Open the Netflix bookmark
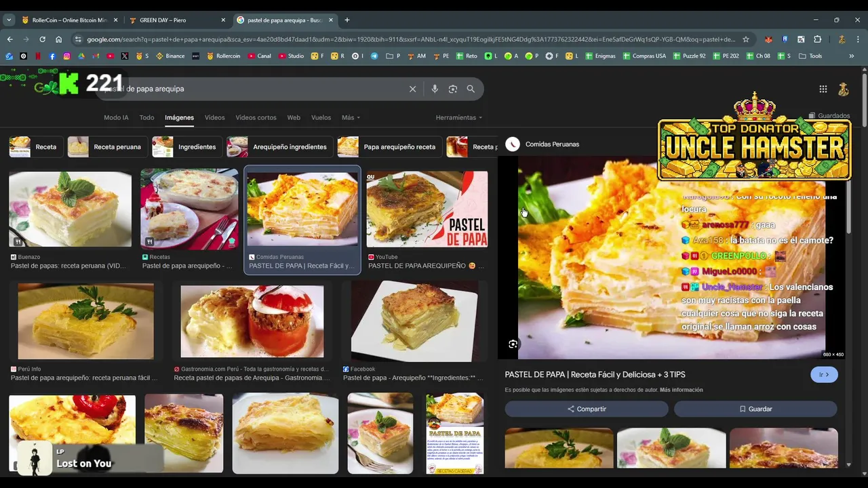 38,56
